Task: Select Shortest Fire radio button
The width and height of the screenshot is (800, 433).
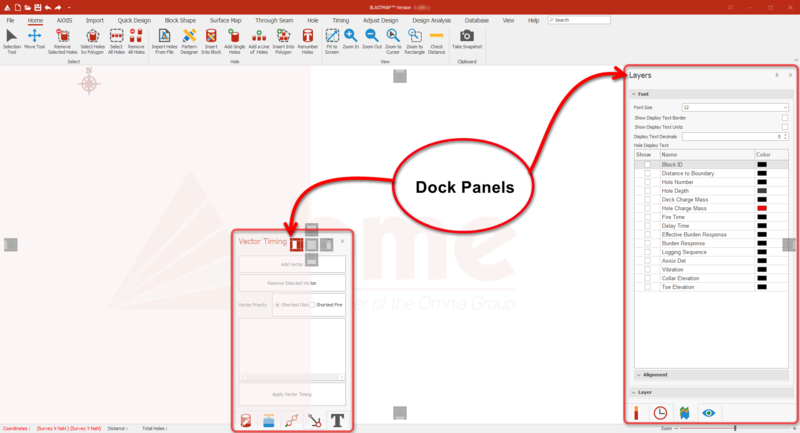Action: click(312, 304)
